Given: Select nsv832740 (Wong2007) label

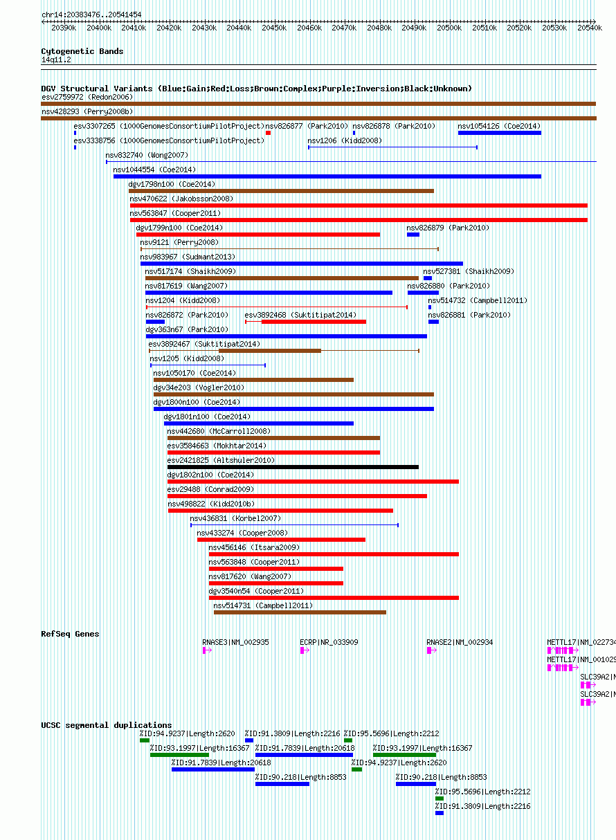Looking at the screenshot, I should tap(147, 155).
